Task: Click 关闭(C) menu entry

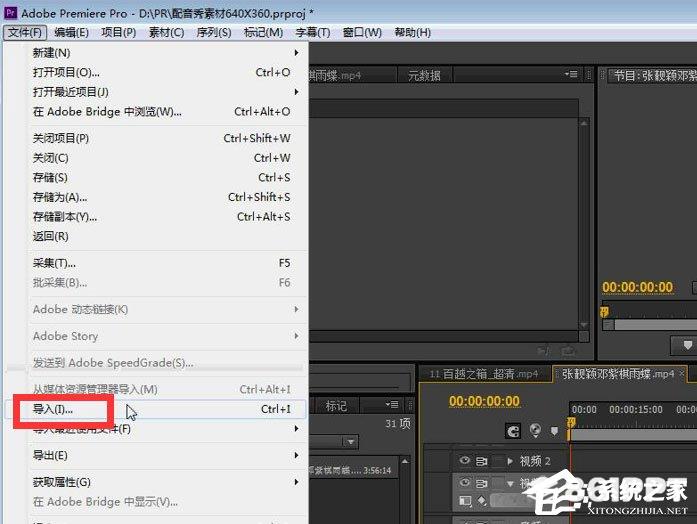Action: click(156, 158)
